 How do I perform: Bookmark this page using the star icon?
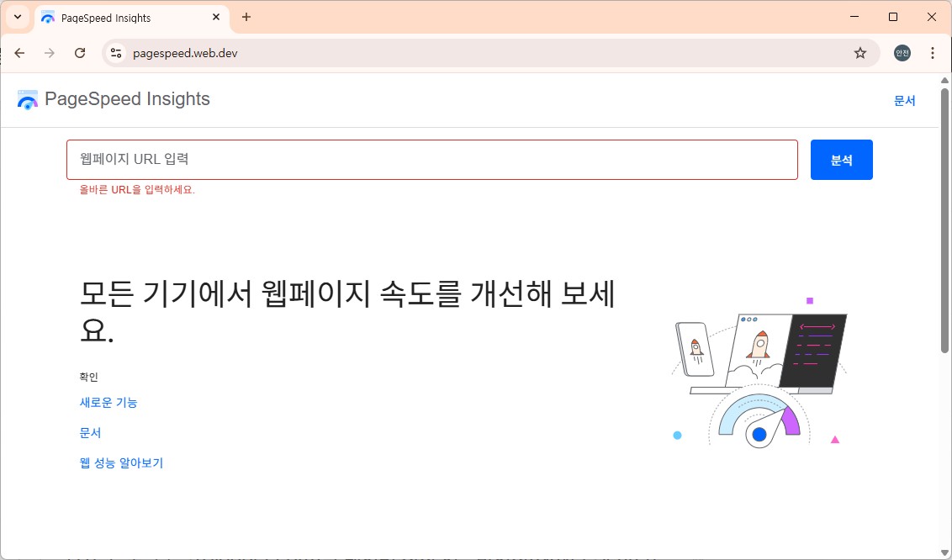coord(860,52)
